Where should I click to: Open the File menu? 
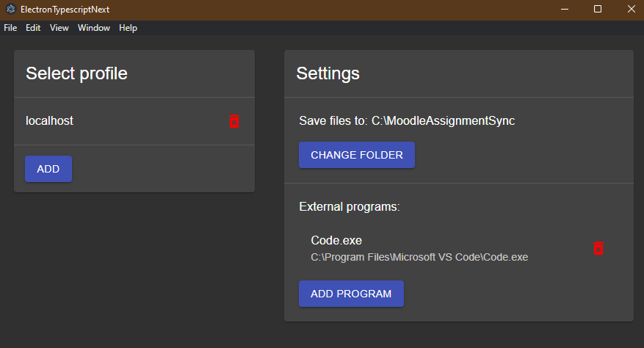pyautogui.click(x=10, y=28)
